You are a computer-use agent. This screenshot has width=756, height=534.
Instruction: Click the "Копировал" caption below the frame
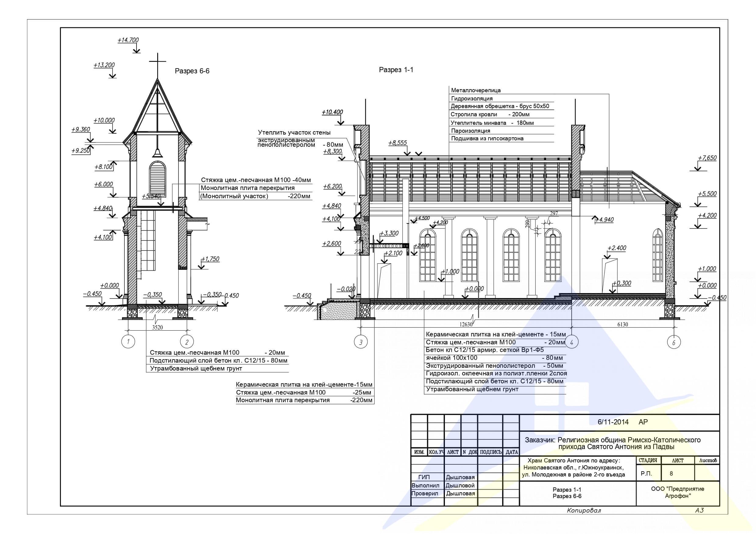584,511
